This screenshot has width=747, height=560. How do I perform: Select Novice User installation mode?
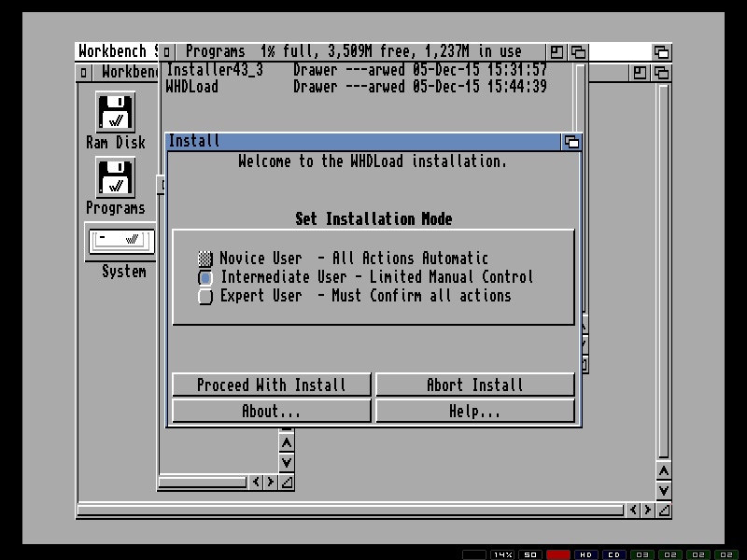tap(205, 259)
